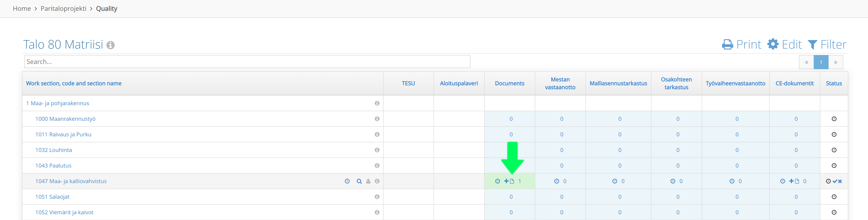Open Edit matrix settings
Viewport: 868px width, 220px height.
click(x=784, y=44)
